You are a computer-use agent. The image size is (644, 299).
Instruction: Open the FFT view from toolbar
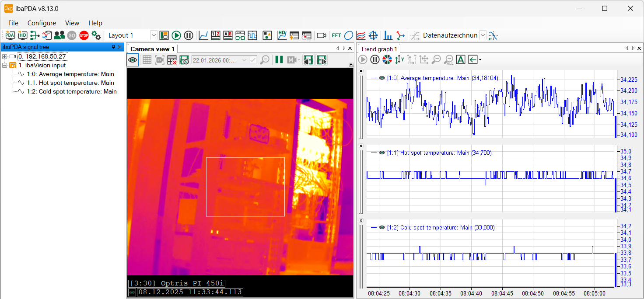tap(336, 35)
